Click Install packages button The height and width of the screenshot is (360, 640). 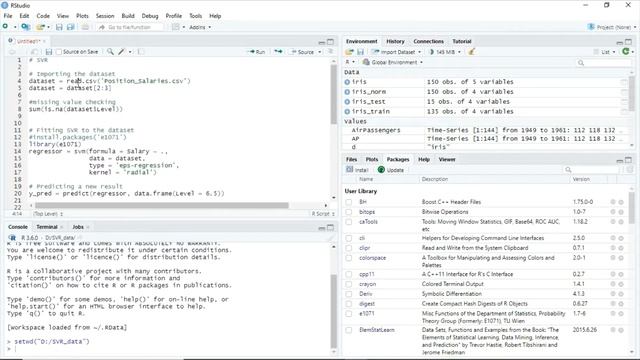(358, 170)
